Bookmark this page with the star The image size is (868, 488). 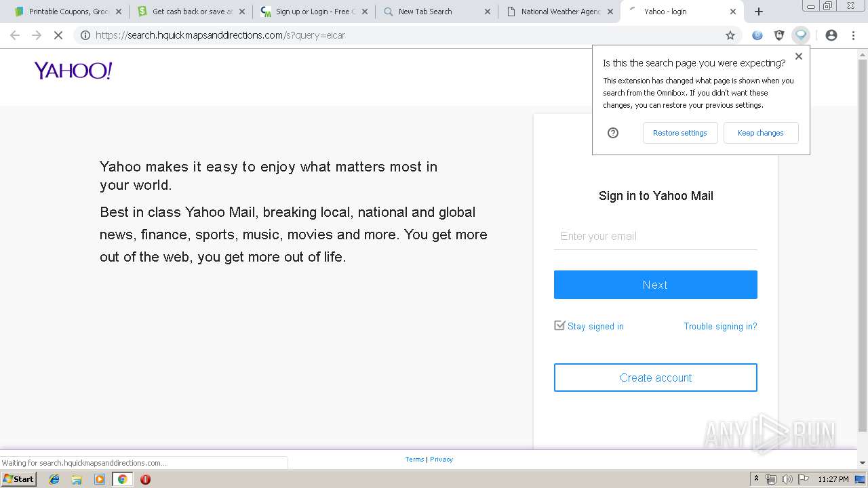click(730, 35)
